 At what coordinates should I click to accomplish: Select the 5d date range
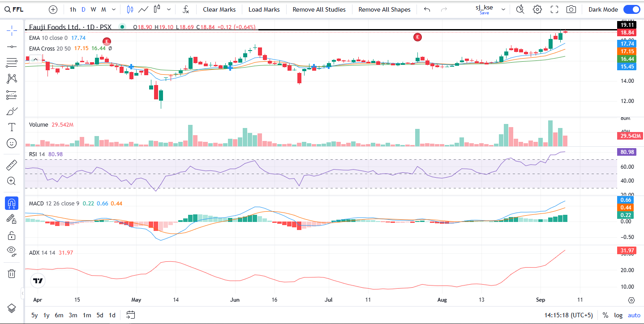click(100, 315)
